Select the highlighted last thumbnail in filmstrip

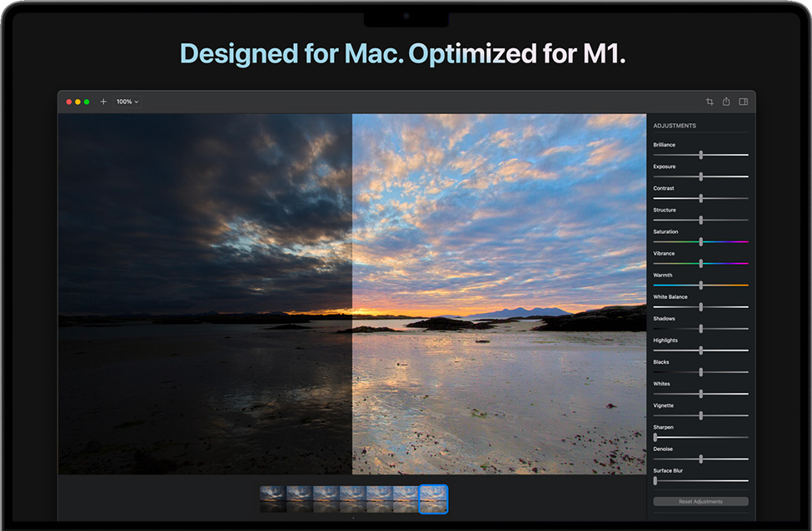click(433, 499)
